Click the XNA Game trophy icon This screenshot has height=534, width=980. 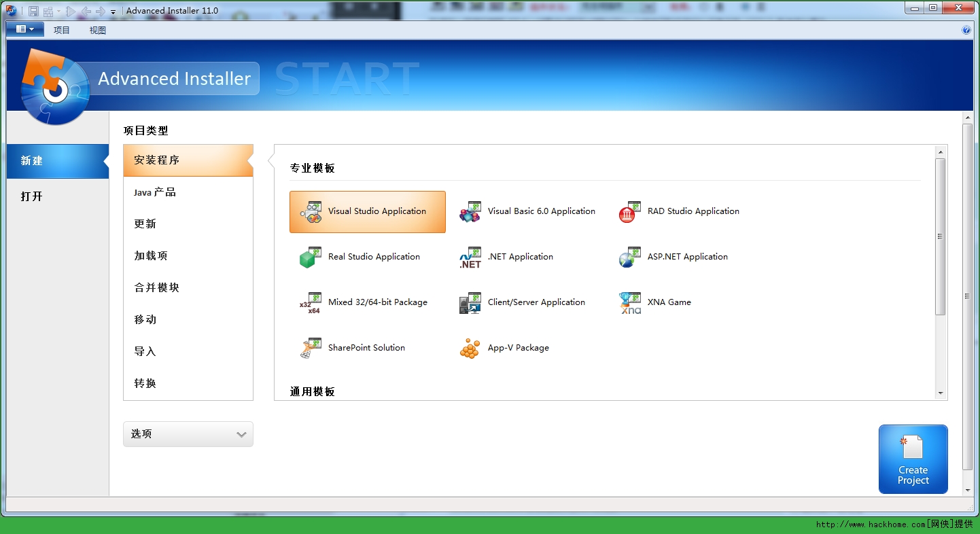[630, 303]
